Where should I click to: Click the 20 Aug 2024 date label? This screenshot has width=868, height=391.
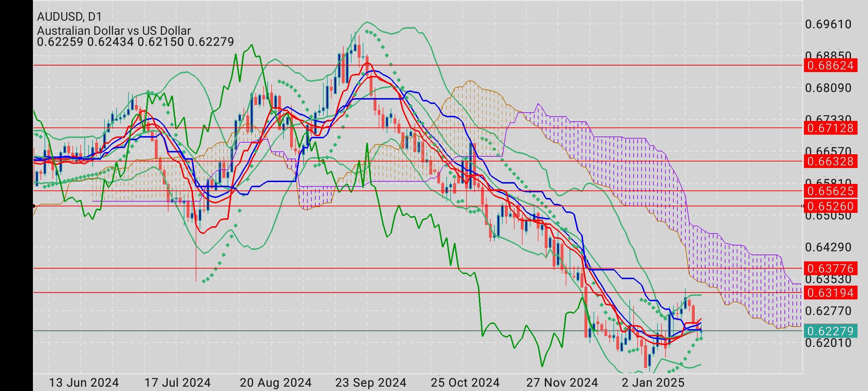(x=276, y=382)
